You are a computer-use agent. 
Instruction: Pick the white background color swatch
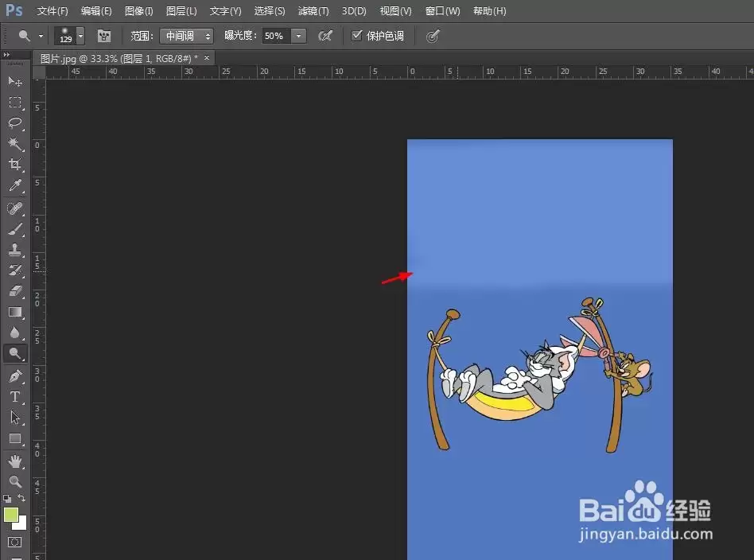tap(21, 524)
